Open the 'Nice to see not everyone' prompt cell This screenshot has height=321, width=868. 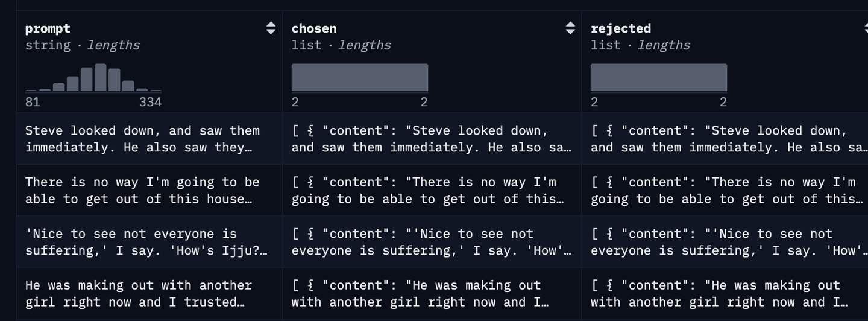click(x=149, y=242)
